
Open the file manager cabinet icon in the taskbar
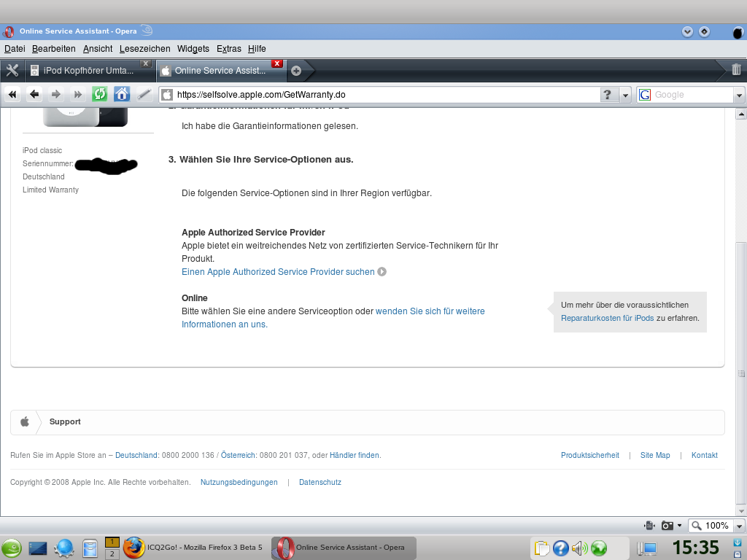pyautogui.click(x=90, y=548)
